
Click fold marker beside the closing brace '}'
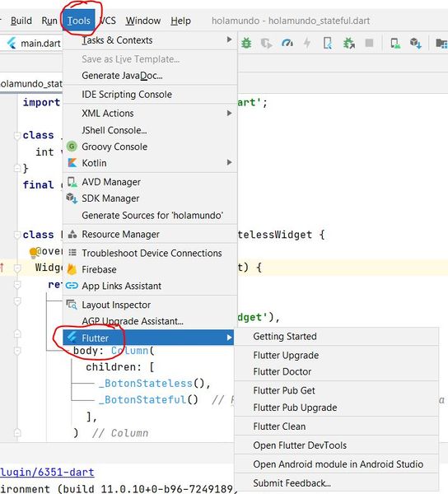click(17, 169)
